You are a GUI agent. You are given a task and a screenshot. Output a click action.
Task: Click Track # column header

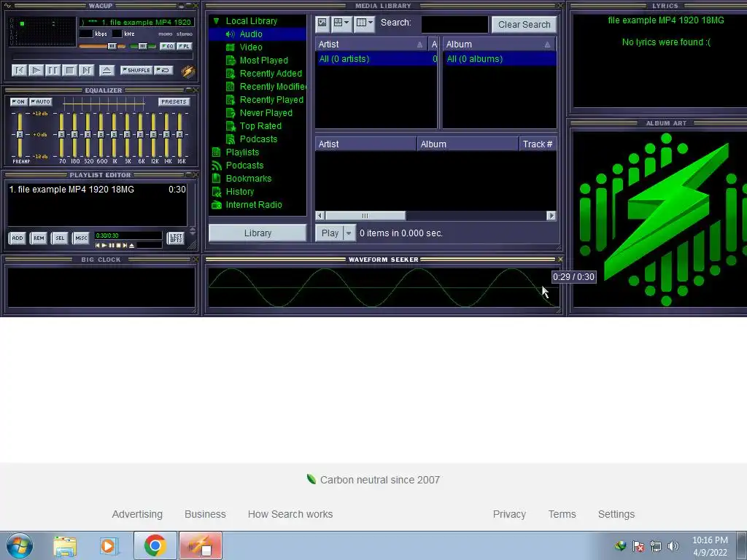538,144
